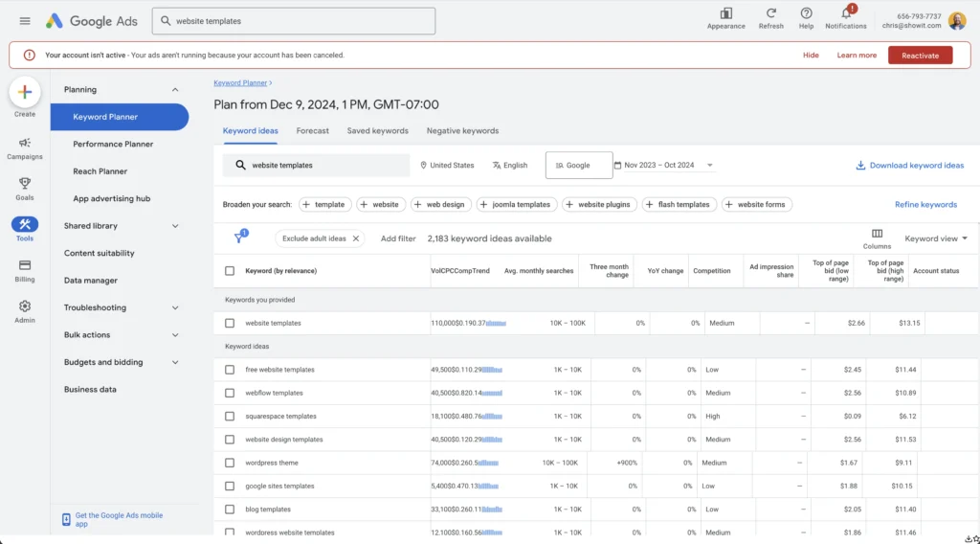Click the Reactivate button

920,56
